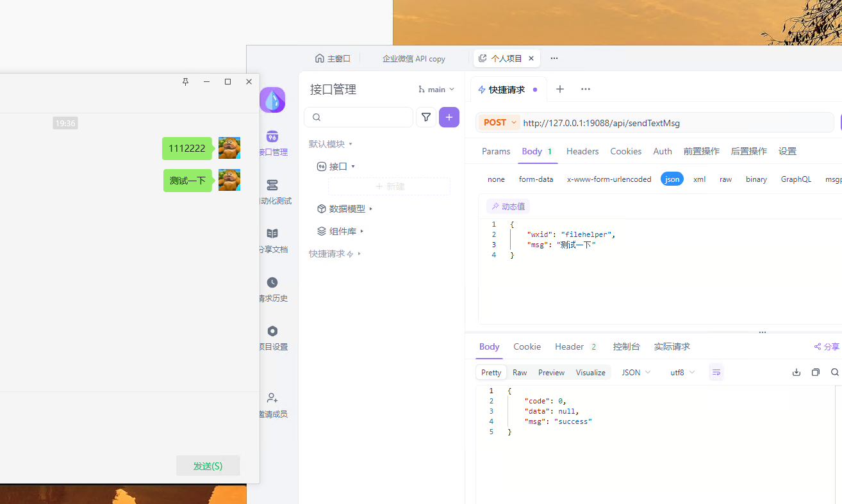Open the POST method dropdown
Screen dimensions: 842x504
499,122
